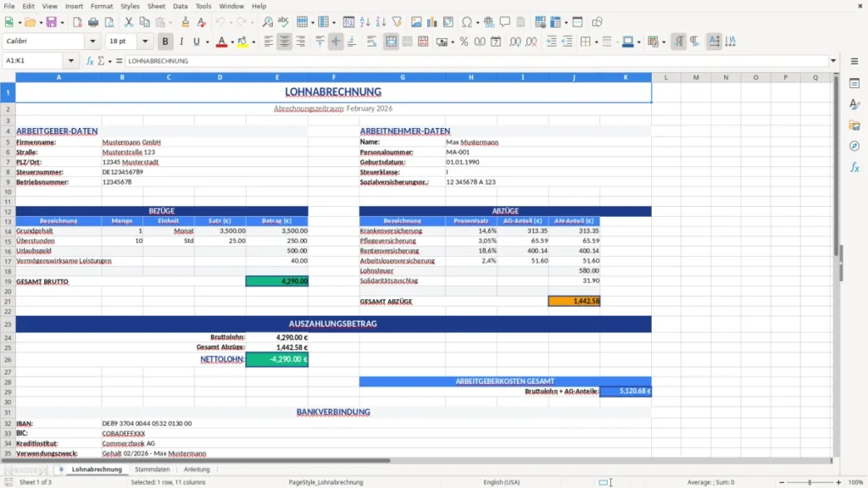868x488 pixels.
Task: Click the zoom in plus button
Action: point(838,482)
